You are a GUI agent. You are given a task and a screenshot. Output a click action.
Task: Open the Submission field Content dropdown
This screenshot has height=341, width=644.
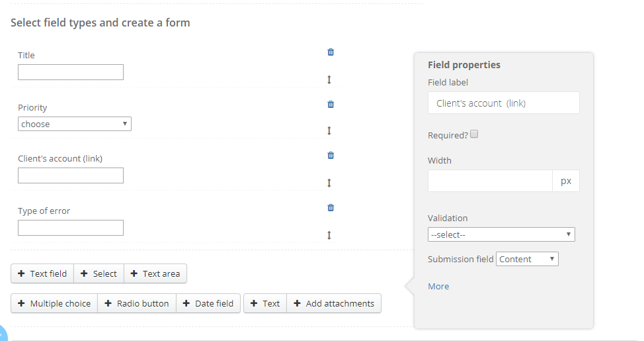527,259
